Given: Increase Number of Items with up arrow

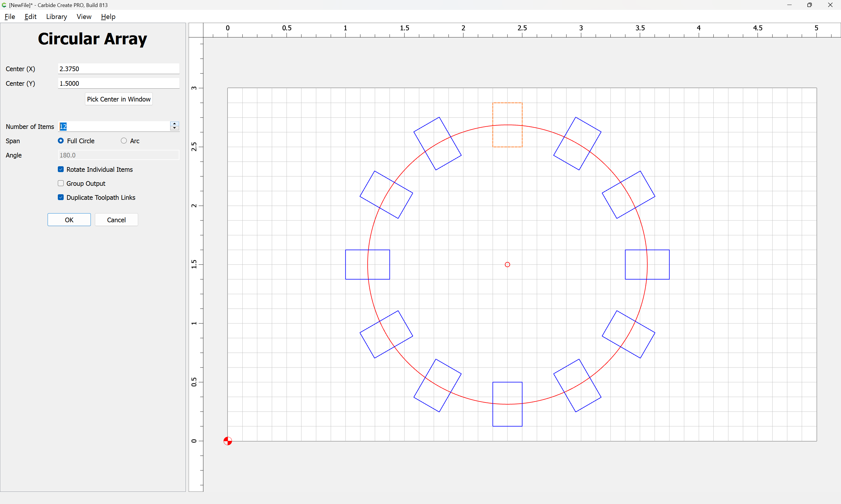Looking at the screenshot, I should 174,124.
